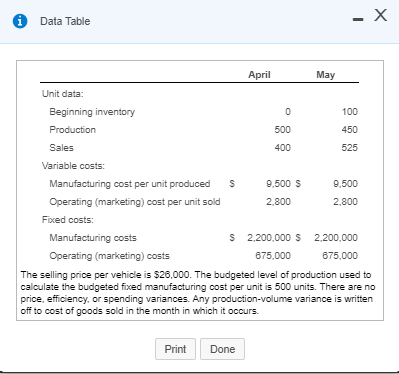Screen dimensions: 399x374
Task: Click the 'Operating (marketing) costs' row label
Action: pyautogui.click(x=109, y=256)
